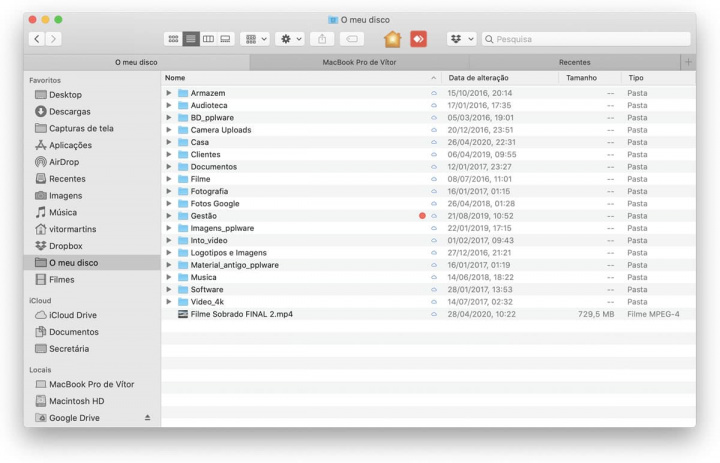This screenshot has width=720, height=463.
Task: Click the orange house app icon
Action: (392, 39)
